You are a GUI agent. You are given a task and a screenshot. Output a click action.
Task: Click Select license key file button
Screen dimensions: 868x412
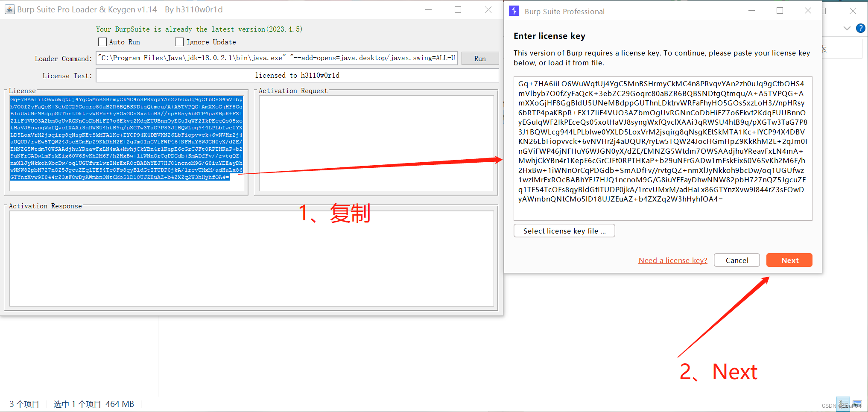tap(564, 231)
